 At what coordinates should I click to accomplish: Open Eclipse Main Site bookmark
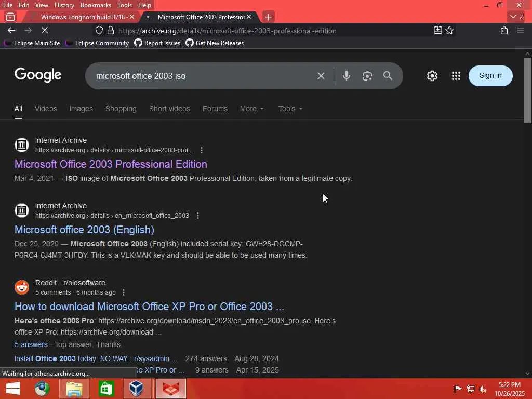[x=32, y=43]
